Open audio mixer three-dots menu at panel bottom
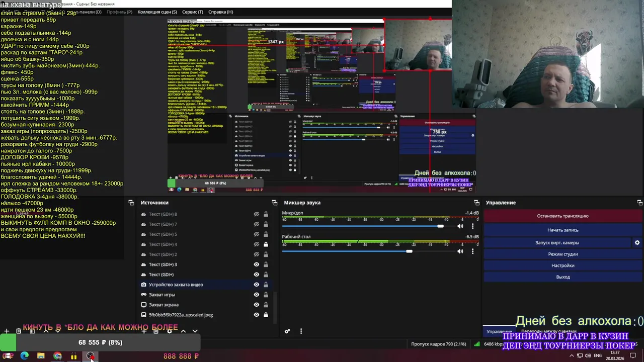 coord(301,331)
